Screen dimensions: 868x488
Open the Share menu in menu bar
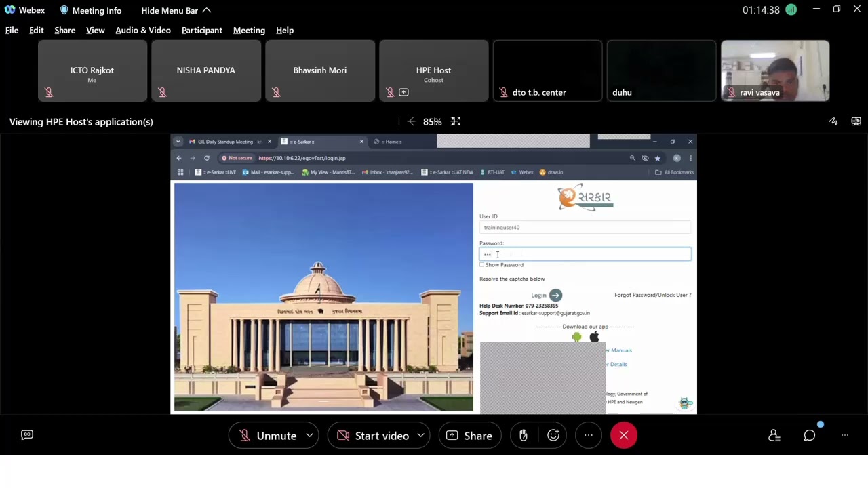tap(64, 30)
